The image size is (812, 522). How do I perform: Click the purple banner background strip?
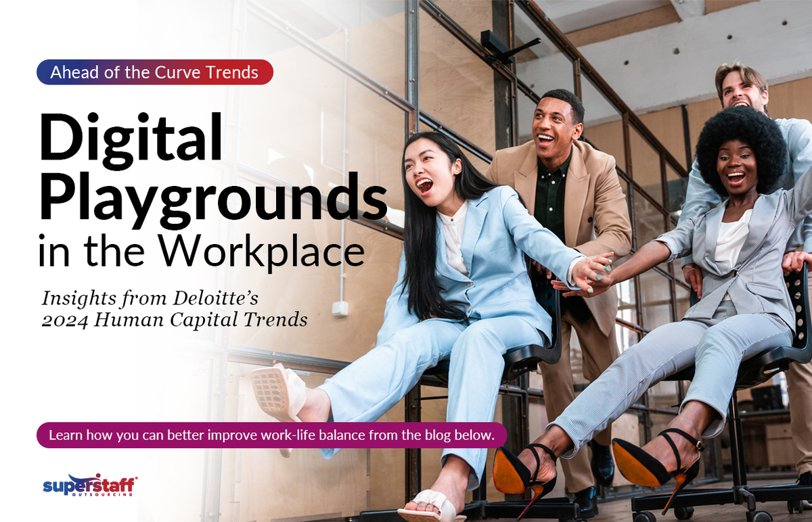(x=271, y=435)
